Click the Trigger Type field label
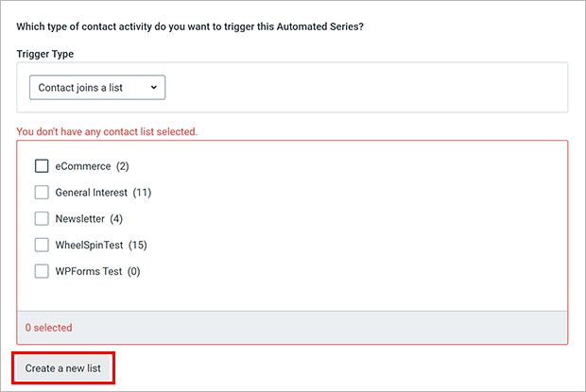Image resolution: width=586 pixels, height=392 pixels. tap(44, 54)
